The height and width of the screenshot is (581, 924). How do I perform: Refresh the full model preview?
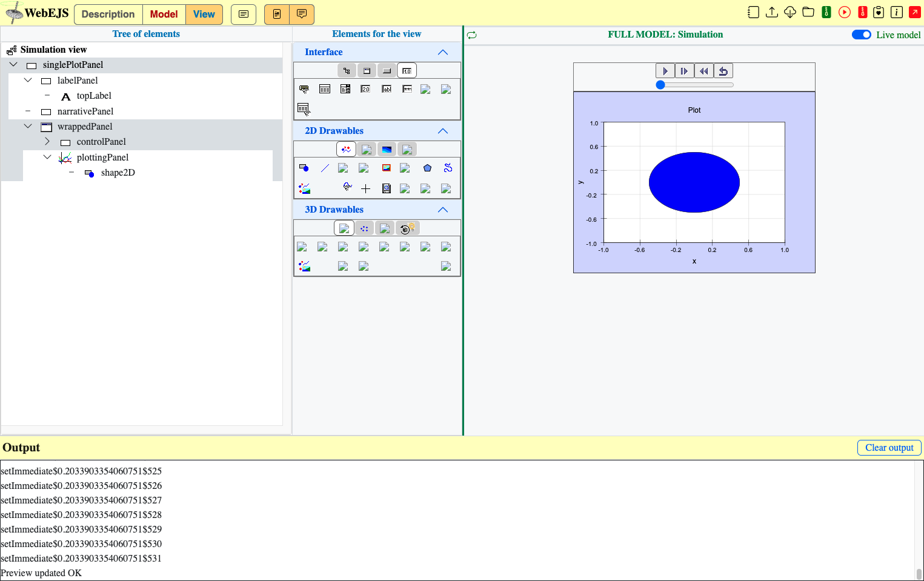(x=472, y=35)
